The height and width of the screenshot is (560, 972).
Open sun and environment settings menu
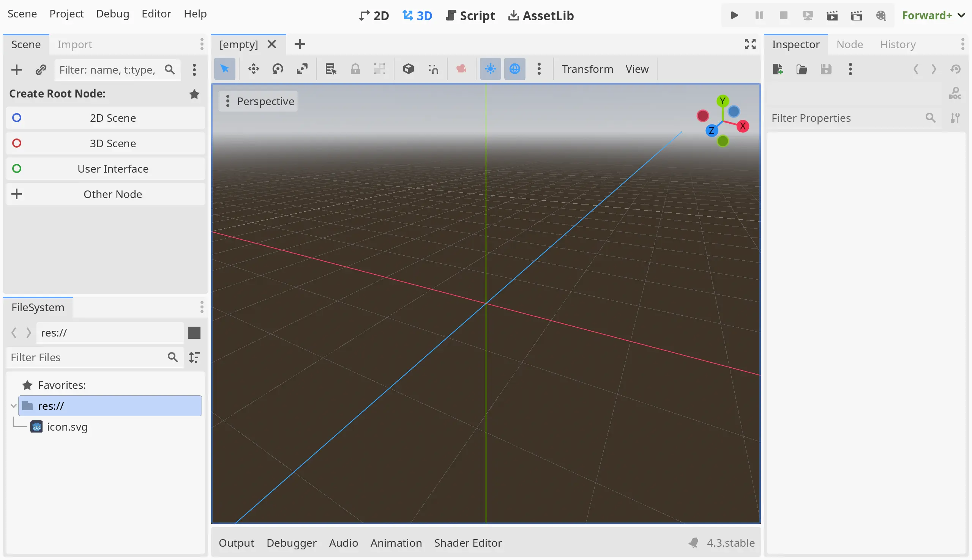click(539, 69)
